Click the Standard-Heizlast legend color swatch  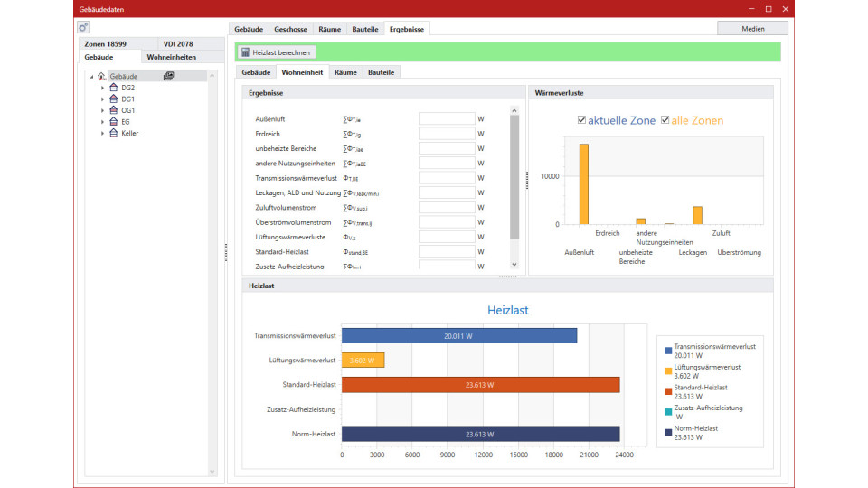(668, 389)
